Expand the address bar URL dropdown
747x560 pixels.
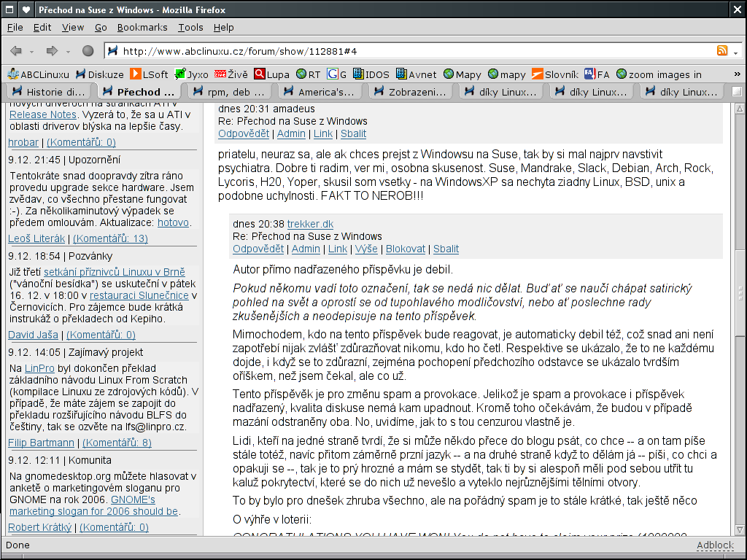(736, 52)
